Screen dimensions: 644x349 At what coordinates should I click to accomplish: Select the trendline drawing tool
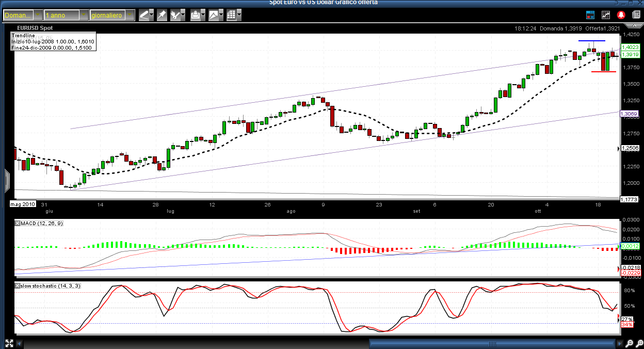[144, 15]
